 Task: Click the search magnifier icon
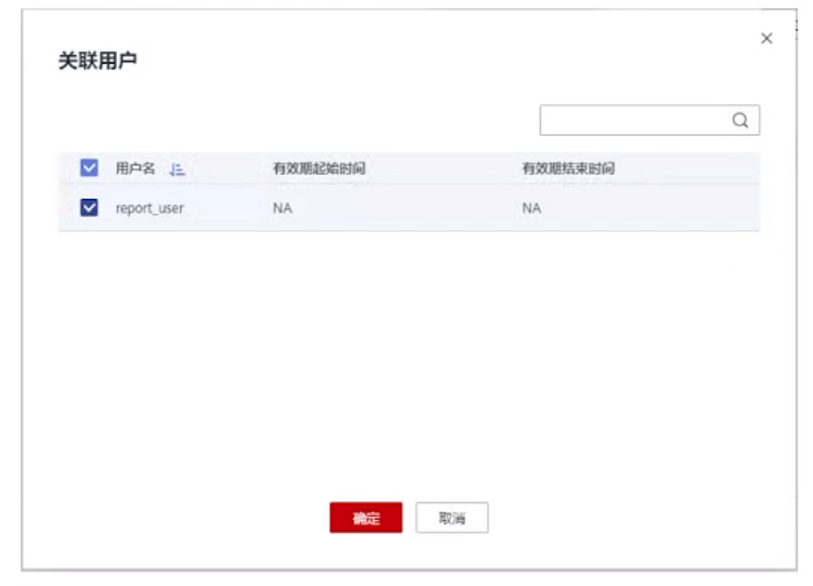pos(740,120)
